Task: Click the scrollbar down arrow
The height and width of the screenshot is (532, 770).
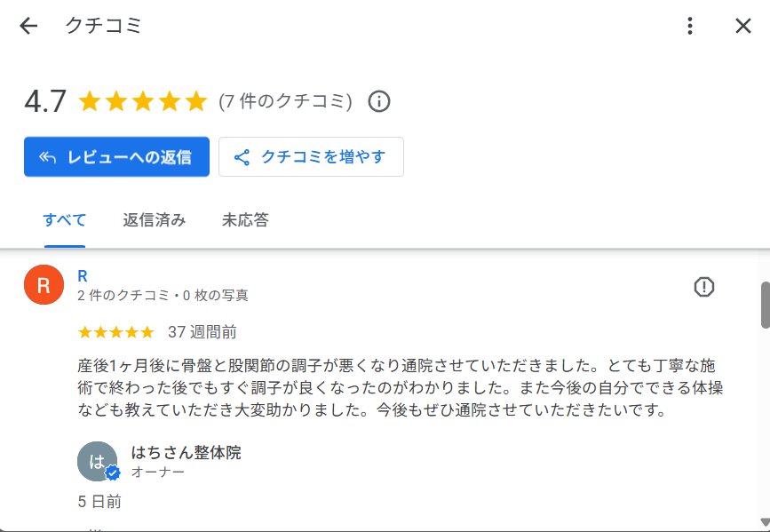Action: pyautogui.click(x=765, y=522)
